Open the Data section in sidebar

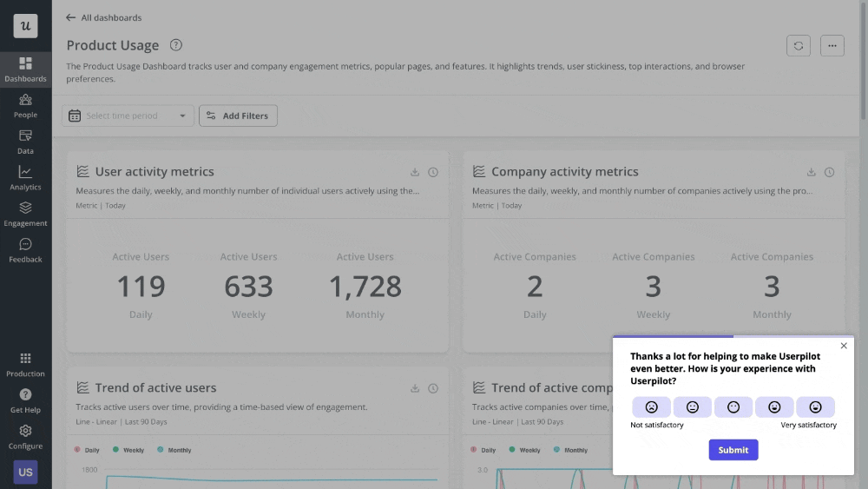point(25,142)
